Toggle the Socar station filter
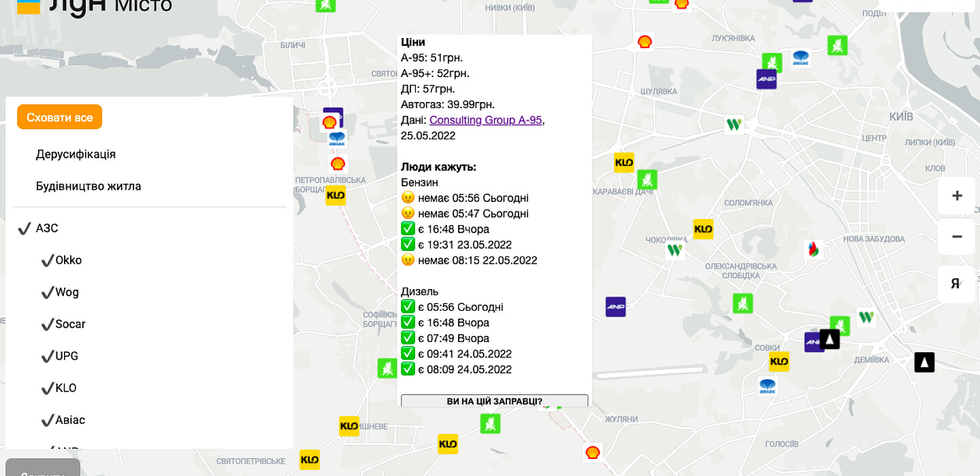 point(47,324)
